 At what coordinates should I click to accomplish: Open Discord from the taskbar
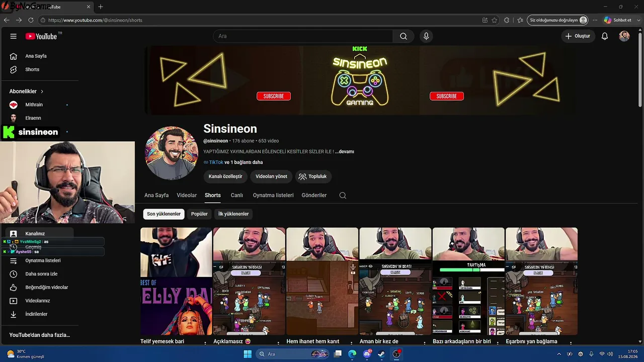367,354
